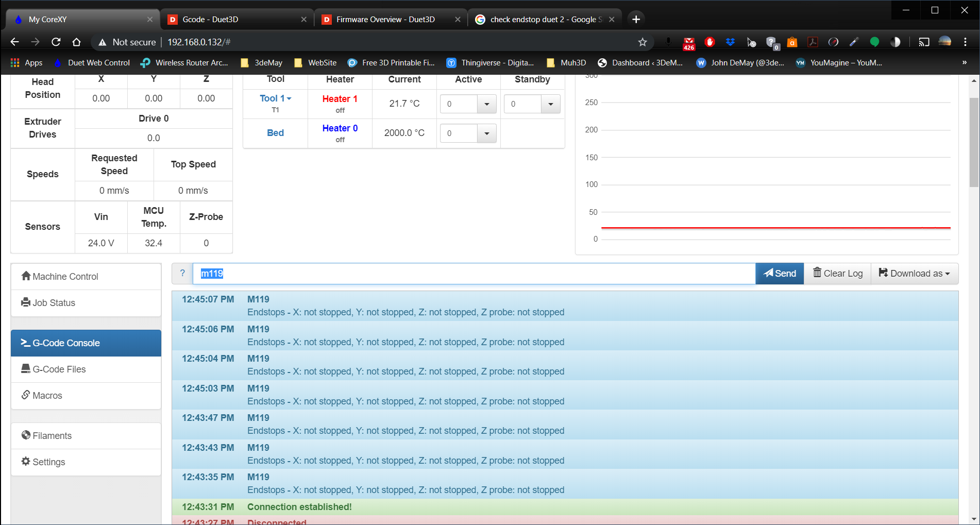
Task: Open G-Code Files page
Action: click(86, 369)
